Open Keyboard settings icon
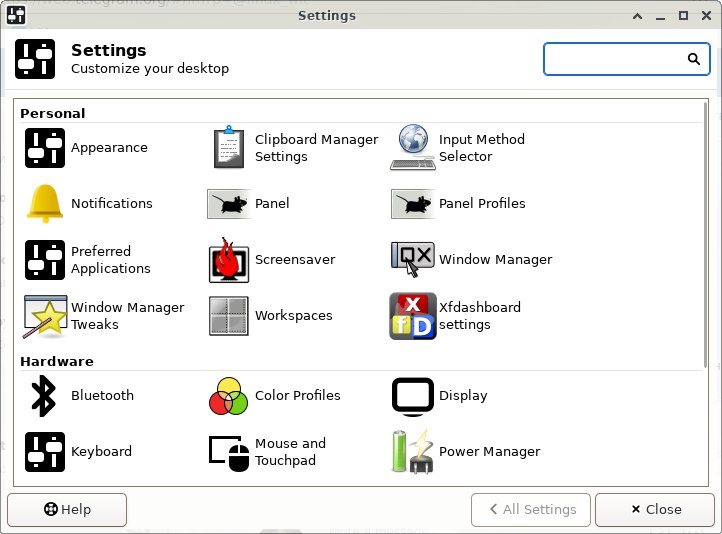Screen dimensions: 722x534 (45, 452)
